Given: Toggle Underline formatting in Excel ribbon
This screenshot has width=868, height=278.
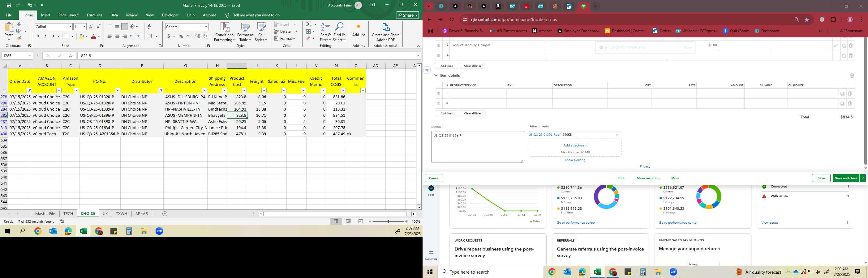Looking at the screenshot, I should coord(53,36).
